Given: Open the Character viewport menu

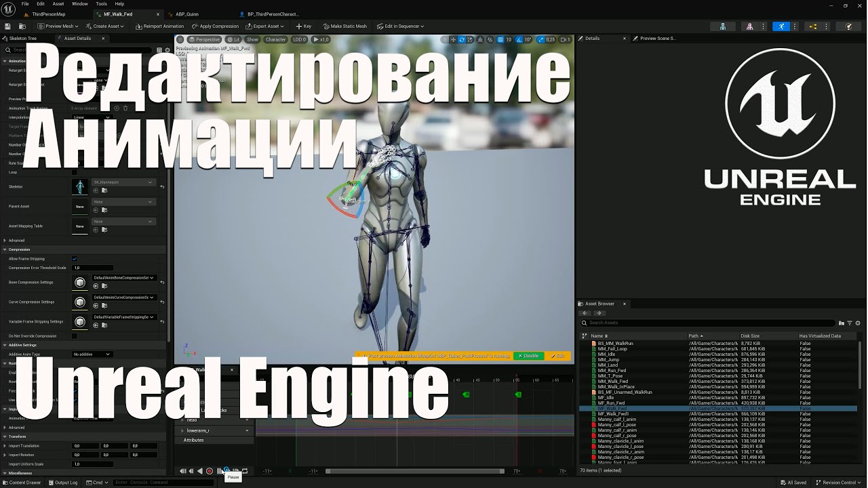Looking at the screenshot, I should point(275,39).
